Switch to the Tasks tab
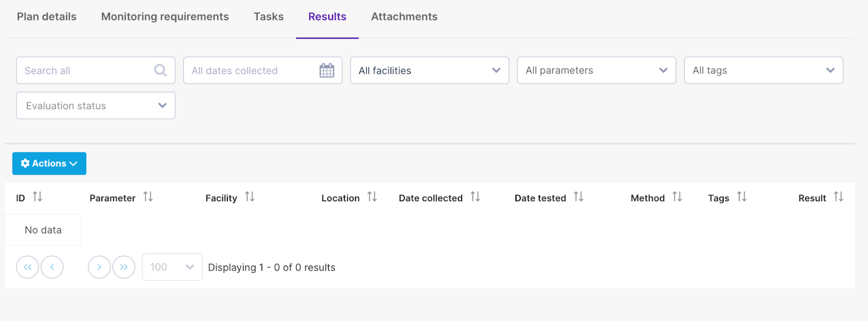Viewport: 868px width, 321px height. click(269, 17)
